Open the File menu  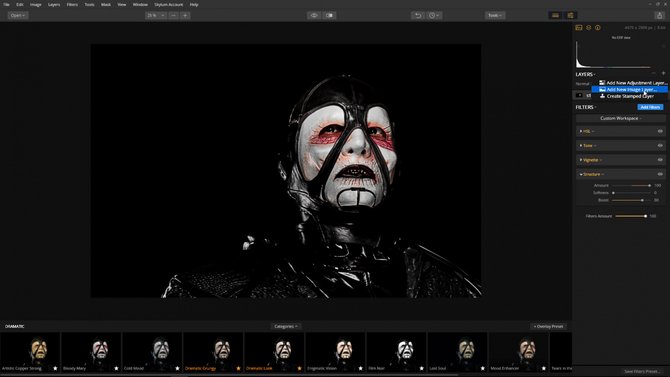[x=6, y=4]
